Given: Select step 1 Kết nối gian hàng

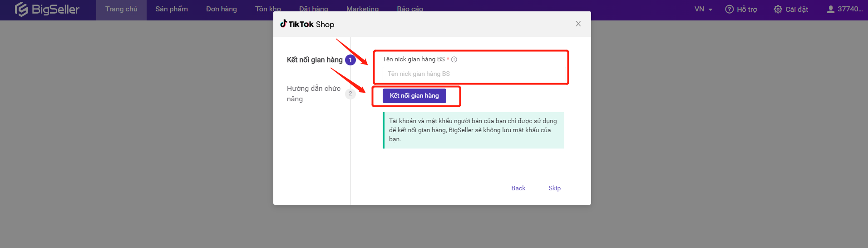Looking at the screenshot, I should point(321,60).
